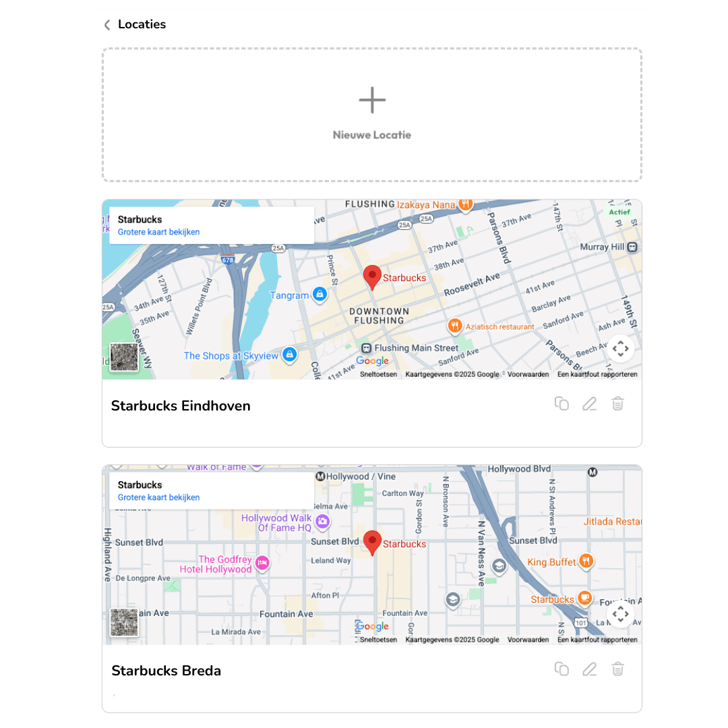
Task: Click Google logo on Eindhoven map
Action: [x=372, y=361]
